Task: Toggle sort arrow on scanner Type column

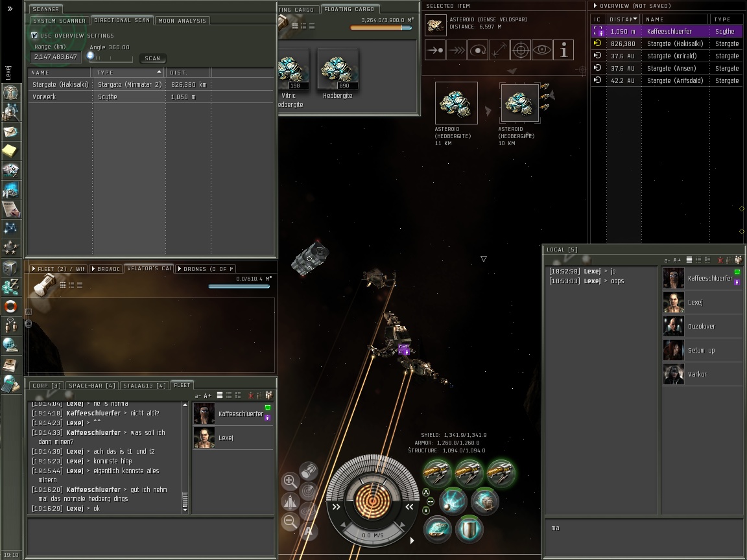Action: pos(159,72)
